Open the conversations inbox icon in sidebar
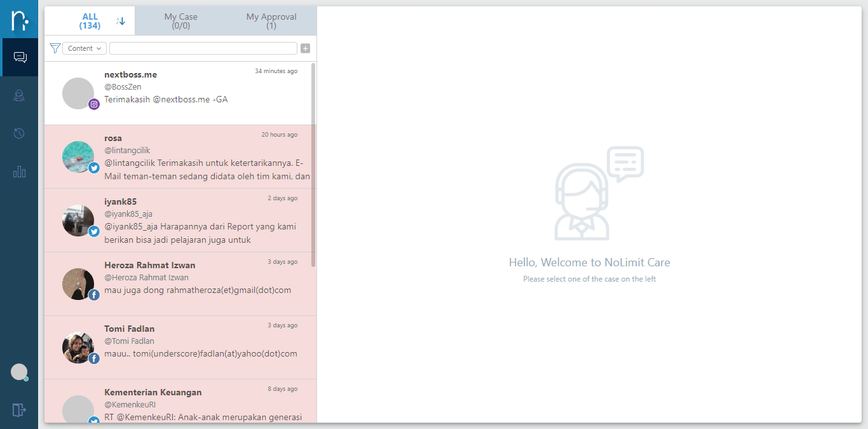Image resolution: width=868 pixels, height=429 pixels. tap(20, 58)
